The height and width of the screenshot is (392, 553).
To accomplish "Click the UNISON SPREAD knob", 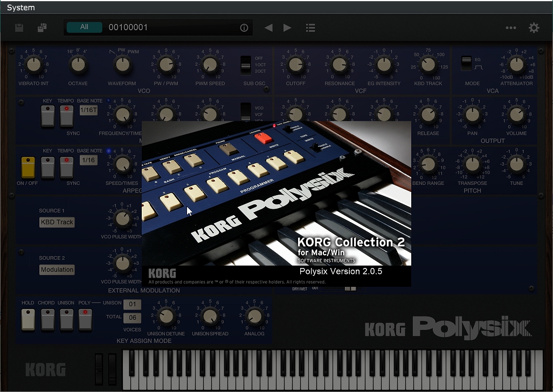I will (x=210, y=316).
